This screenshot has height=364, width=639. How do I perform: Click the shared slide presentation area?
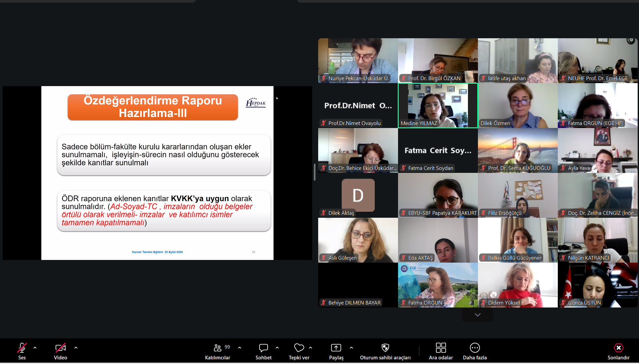(x=157, y=173)
